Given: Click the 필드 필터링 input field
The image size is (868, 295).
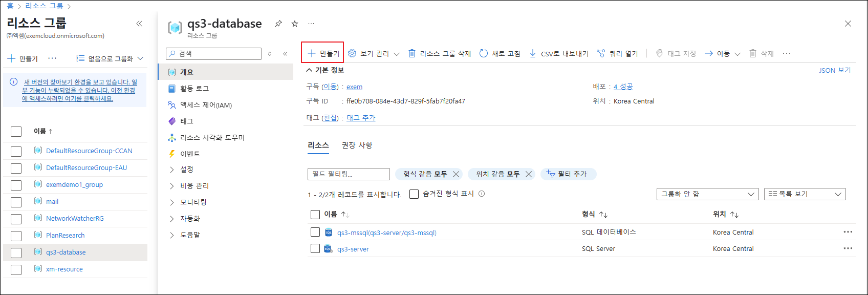Looking at the screenshot, I should coord(349,174).
